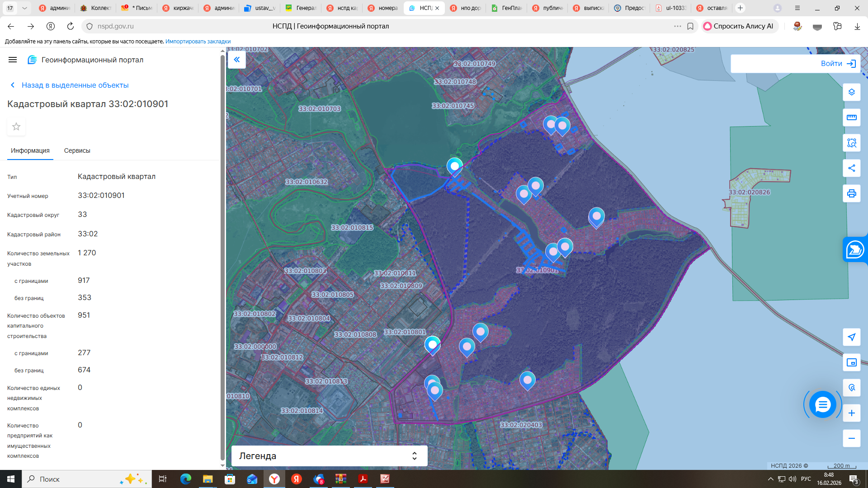Switch to the Сервисы tab

coord(77,150)
